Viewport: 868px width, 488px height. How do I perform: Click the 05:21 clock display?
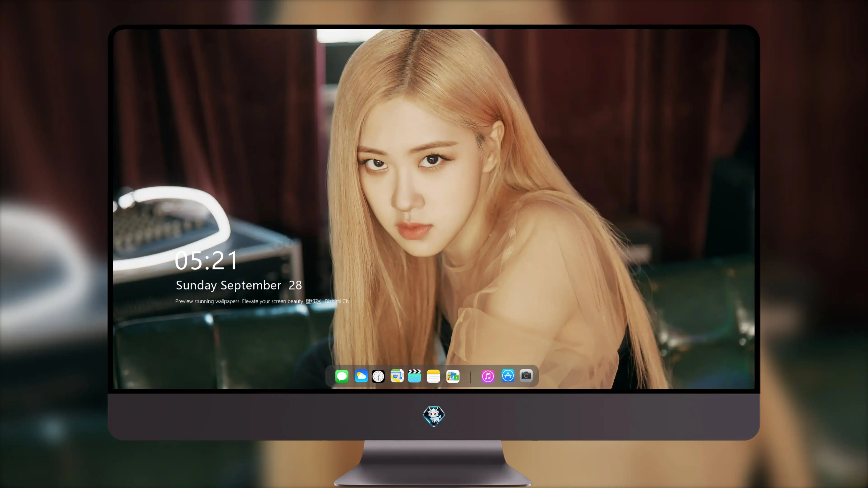(x=206, y=261)
